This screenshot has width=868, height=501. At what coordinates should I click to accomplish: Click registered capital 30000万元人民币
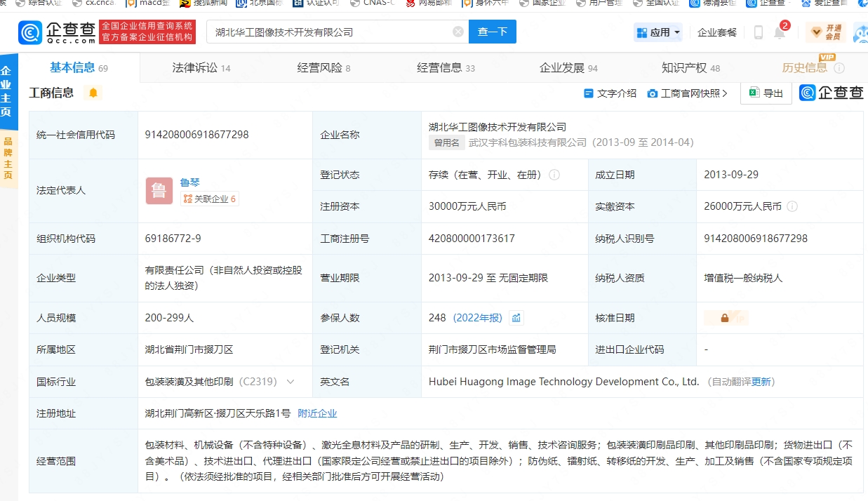coord(467,206)
